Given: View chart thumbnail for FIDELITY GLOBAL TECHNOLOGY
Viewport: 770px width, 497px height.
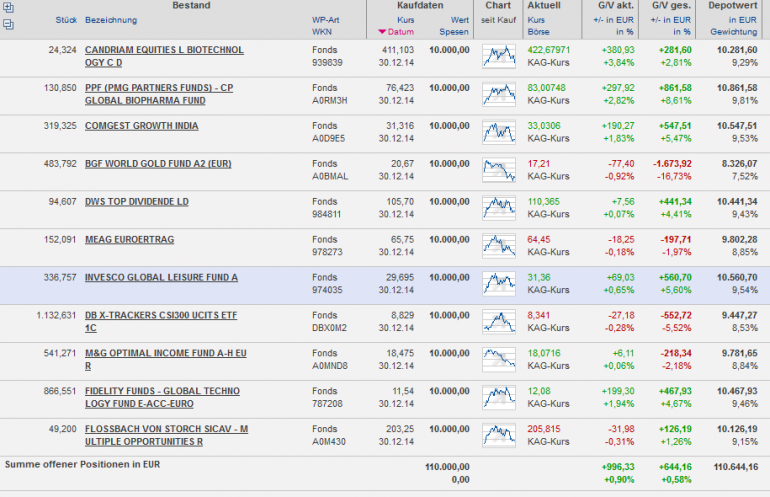Looking at the screenshot, I should [499, 397].
